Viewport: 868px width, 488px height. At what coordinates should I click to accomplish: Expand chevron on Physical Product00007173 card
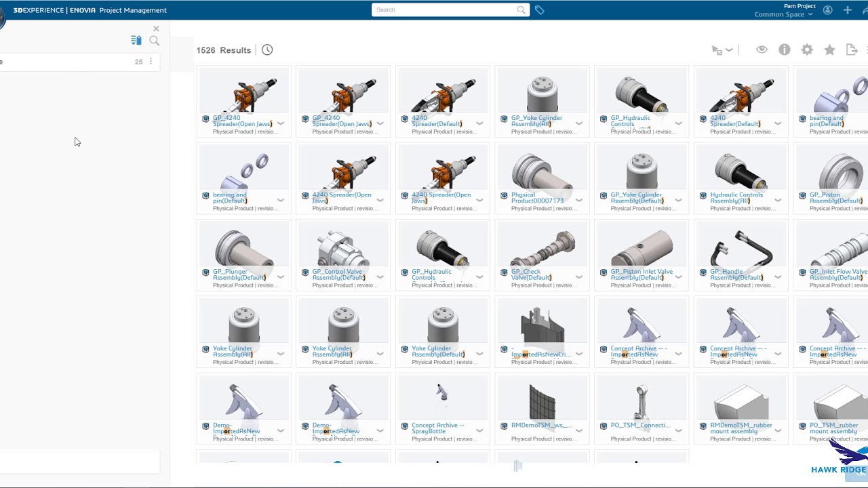click(579, 200)
